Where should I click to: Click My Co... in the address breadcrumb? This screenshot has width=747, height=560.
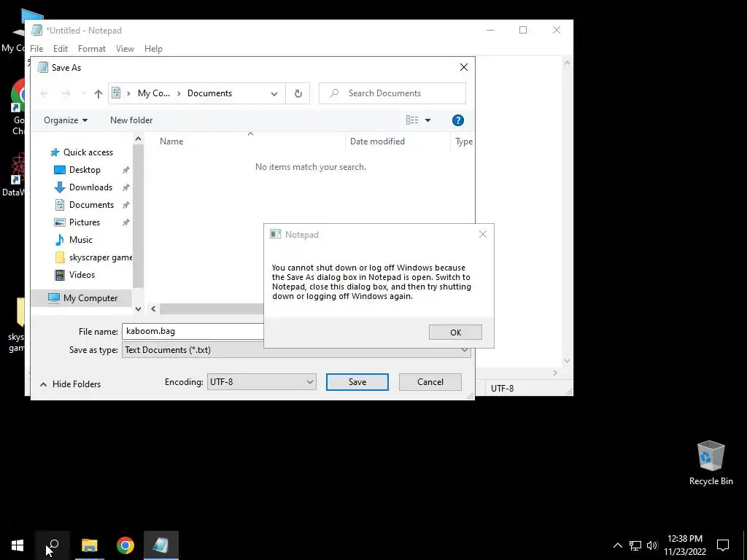[x=153, y=93]
